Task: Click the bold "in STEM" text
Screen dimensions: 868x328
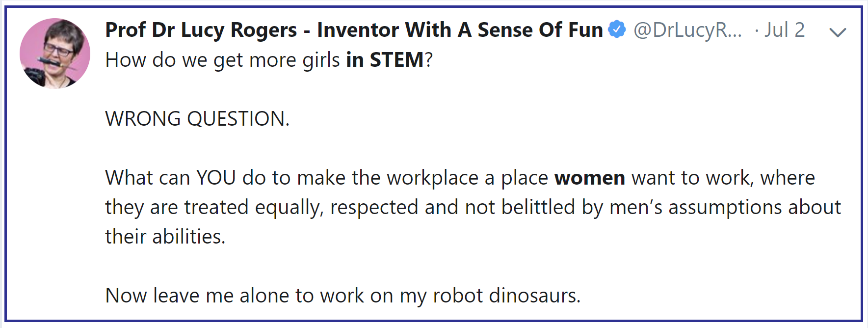Action: pos(385,60)
